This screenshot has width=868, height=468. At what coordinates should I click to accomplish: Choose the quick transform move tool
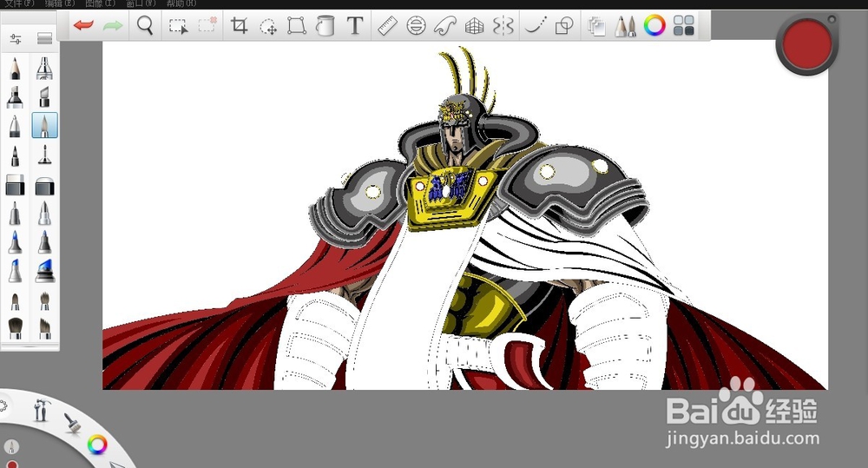268,26
